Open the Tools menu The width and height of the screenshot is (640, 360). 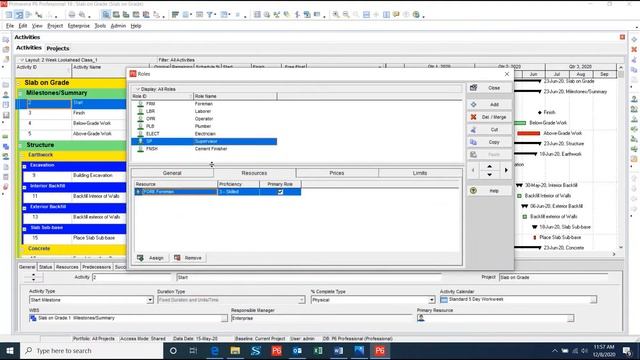click(x=100, y=26)
